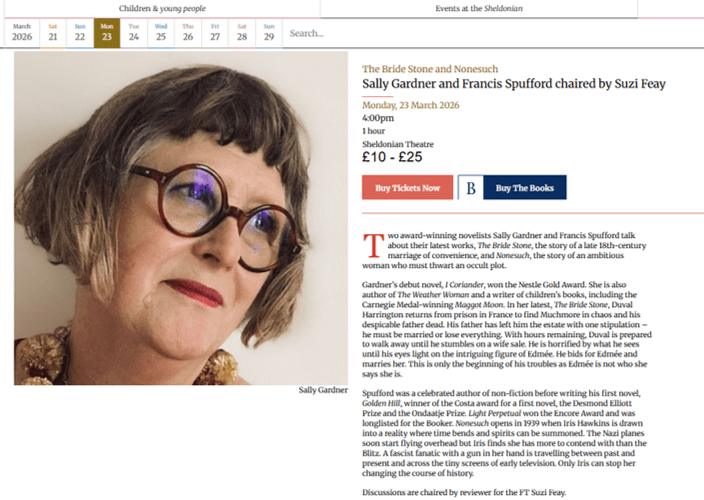Select Saturday 28 date
Screen dimensions: 704x500
241,33
